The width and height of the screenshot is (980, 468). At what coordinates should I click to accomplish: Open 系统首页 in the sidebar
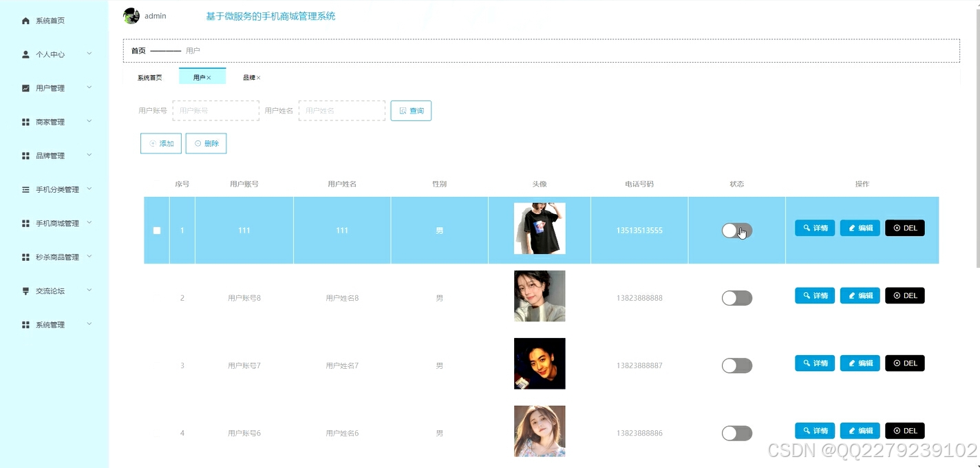point(50,21)
